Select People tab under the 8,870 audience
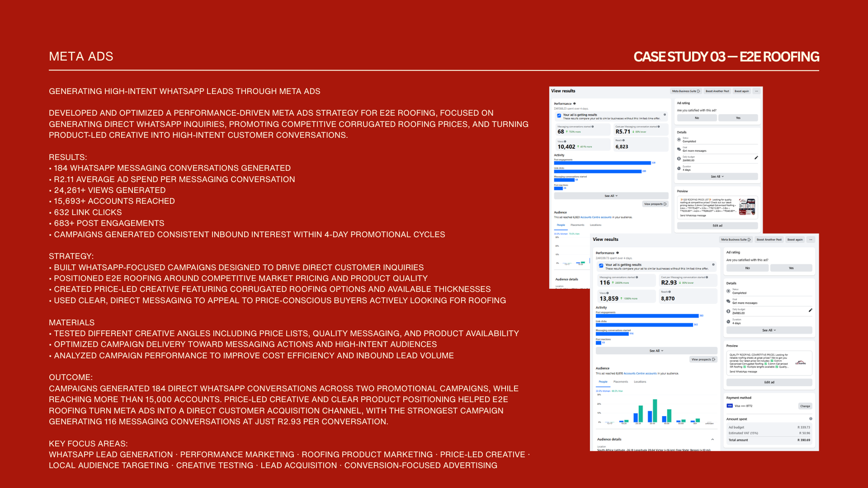Viewport: 868px width, 488px height. click(x=603, y=382)
